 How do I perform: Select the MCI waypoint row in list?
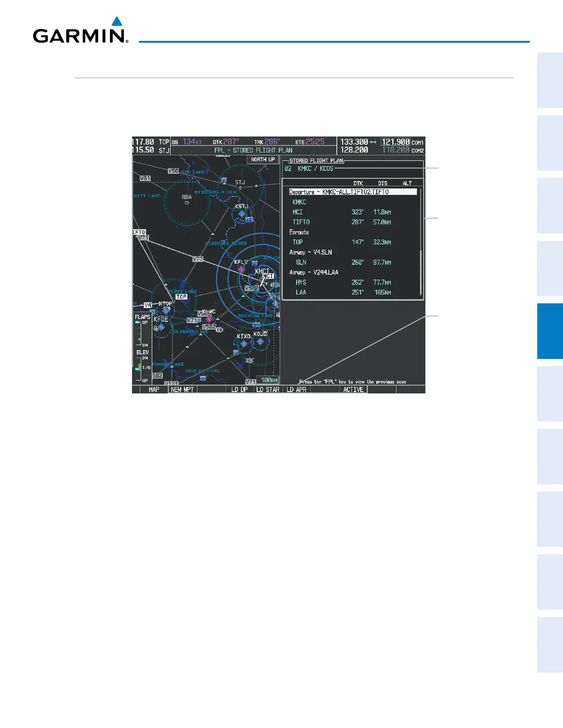pos(353,212)
